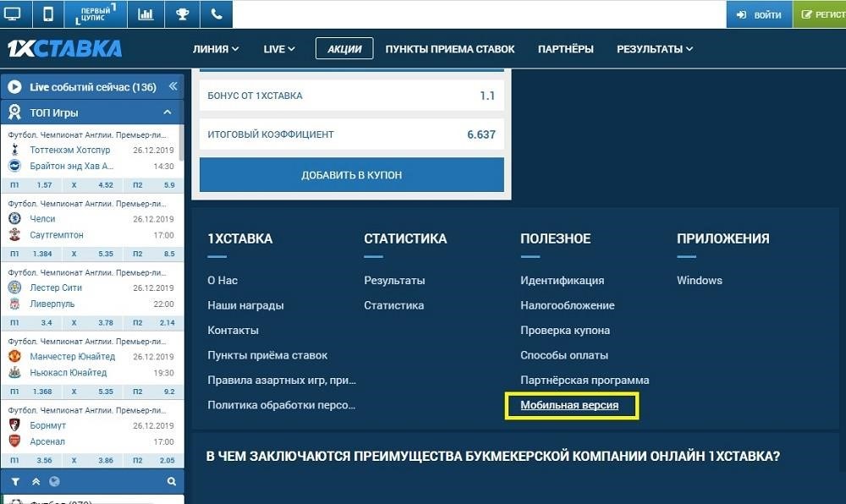
Task: Open the О Нас footer link
Action: point(222,280)
